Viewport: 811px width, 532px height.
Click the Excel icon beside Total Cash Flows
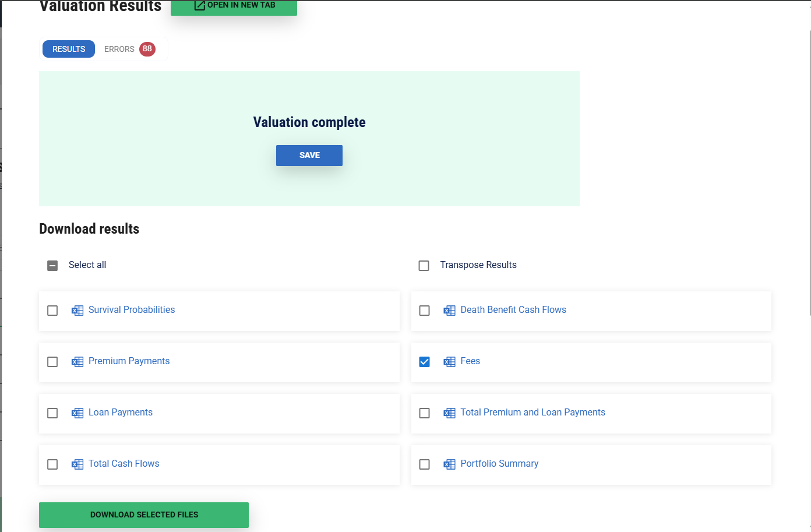click(x=77, y=464)
